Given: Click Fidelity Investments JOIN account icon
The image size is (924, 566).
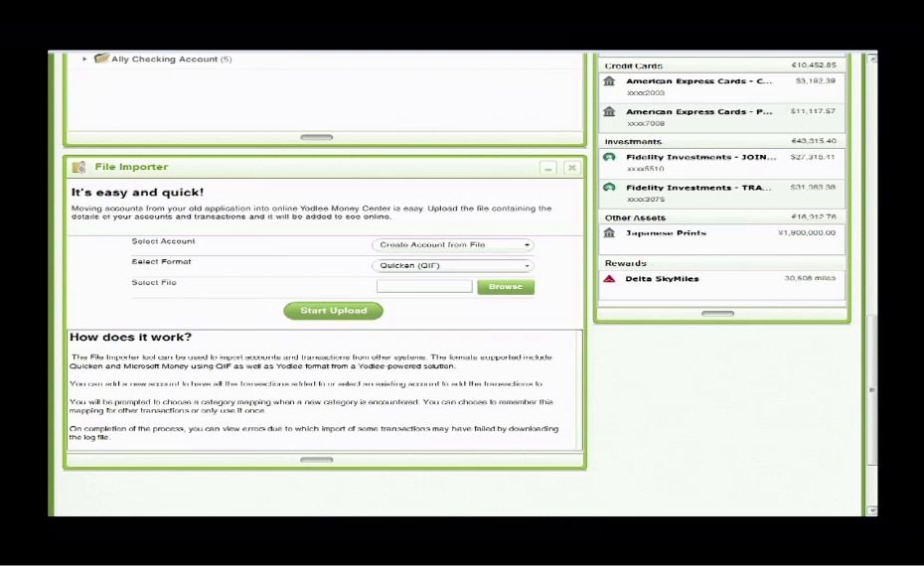Looking at the screenshot, I should 609,157.
